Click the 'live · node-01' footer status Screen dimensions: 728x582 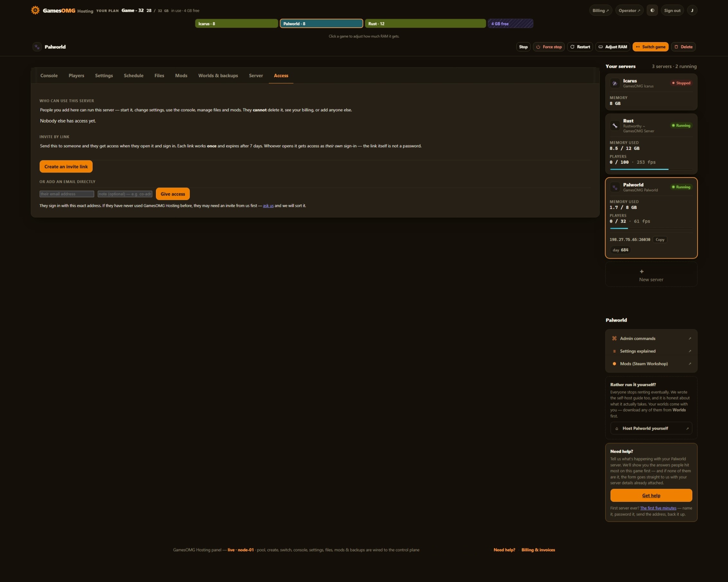pyautogui.click(x=241, y=550)
